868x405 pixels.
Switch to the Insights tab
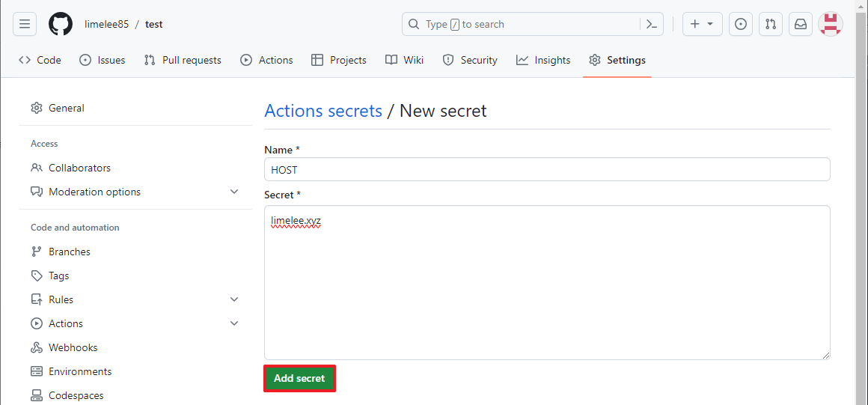(543, 60)
